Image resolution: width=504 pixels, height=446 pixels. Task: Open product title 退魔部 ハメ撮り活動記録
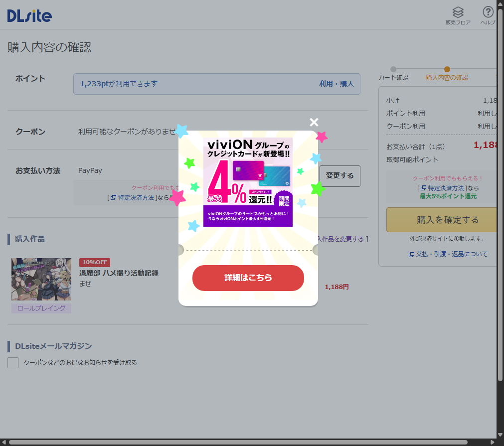(x=119, y=273)
